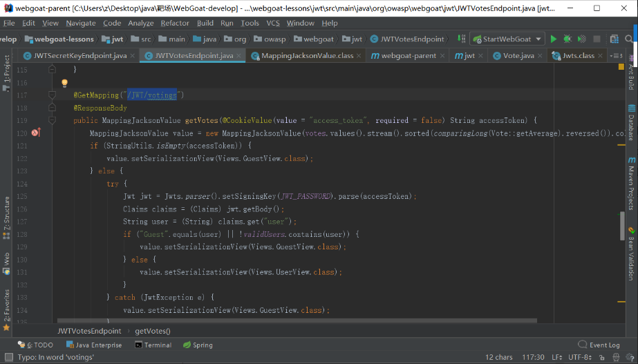The image size is (638, 364).
Task: Click the gray Stop icon
Action: (x=597, y=39)
